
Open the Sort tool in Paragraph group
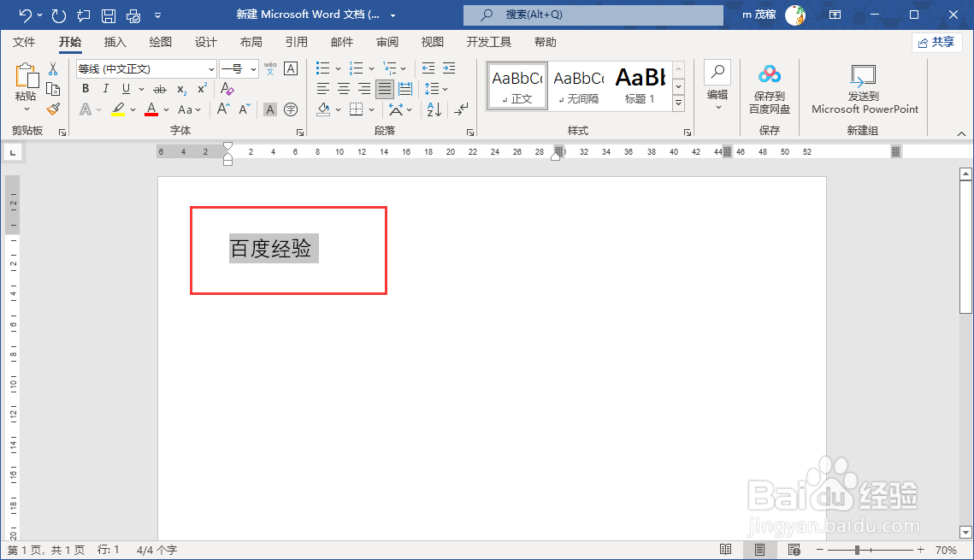[x=434, y=109]
